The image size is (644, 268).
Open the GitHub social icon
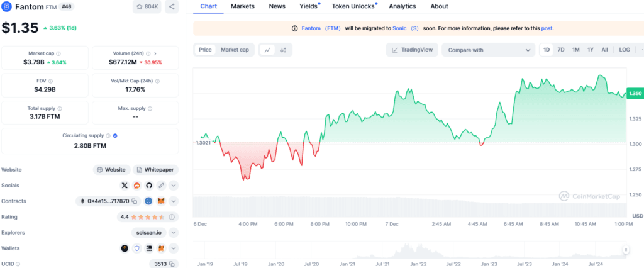pyautogui.click(x=149, y=186)
